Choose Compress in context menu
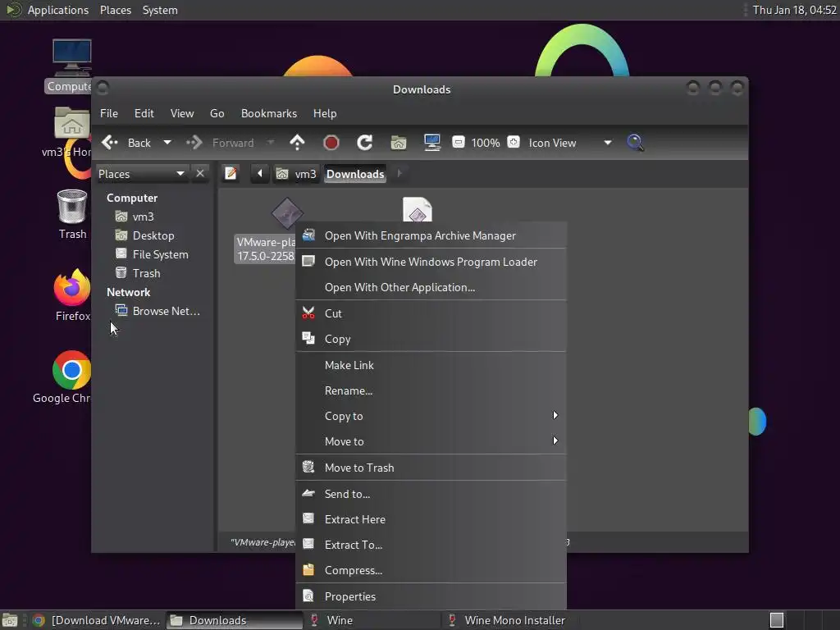The width and height of the screenshot is (840, 630). click(431, 570)
